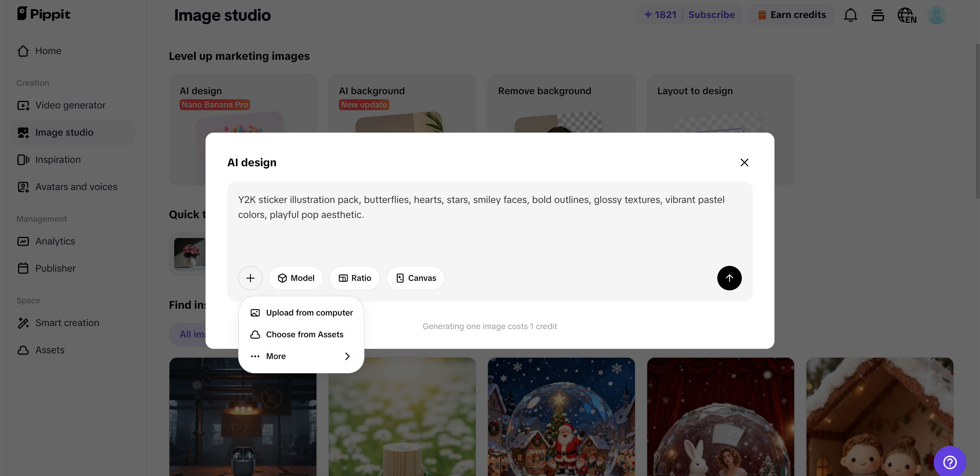Open the Model selector

tap(296, 278)
